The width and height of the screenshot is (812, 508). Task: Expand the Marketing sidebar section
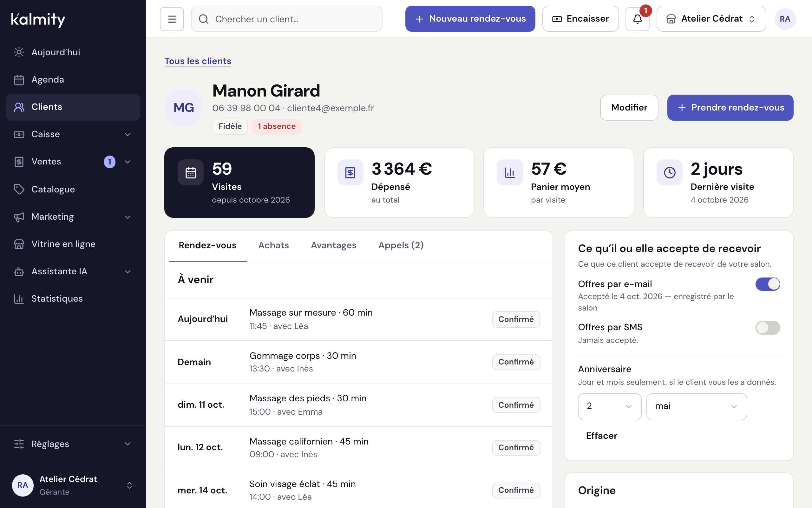tap(128, 217)
